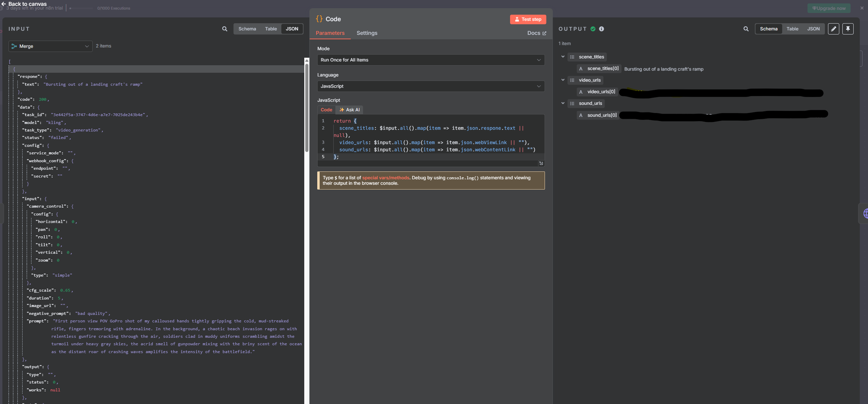Click the Back to canvas arrow link

pyautogui.click(x=24, y=4)
